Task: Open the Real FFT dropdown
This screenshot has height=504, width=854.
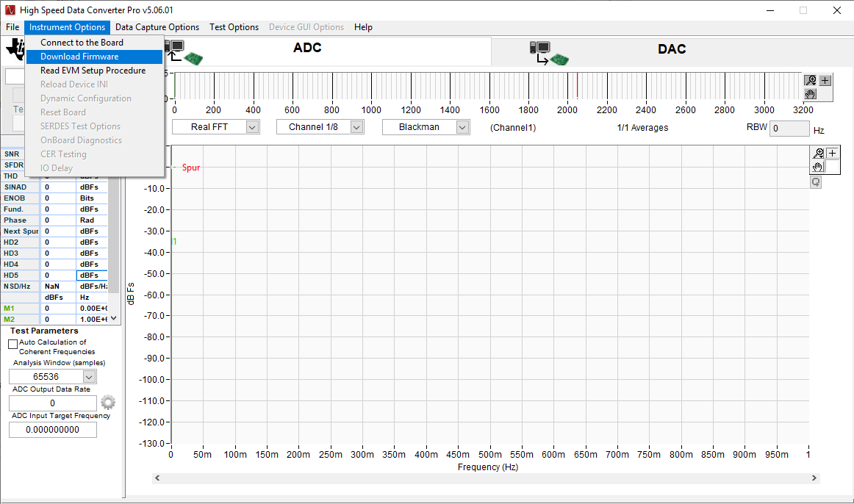Action: [x=215, y=127]
